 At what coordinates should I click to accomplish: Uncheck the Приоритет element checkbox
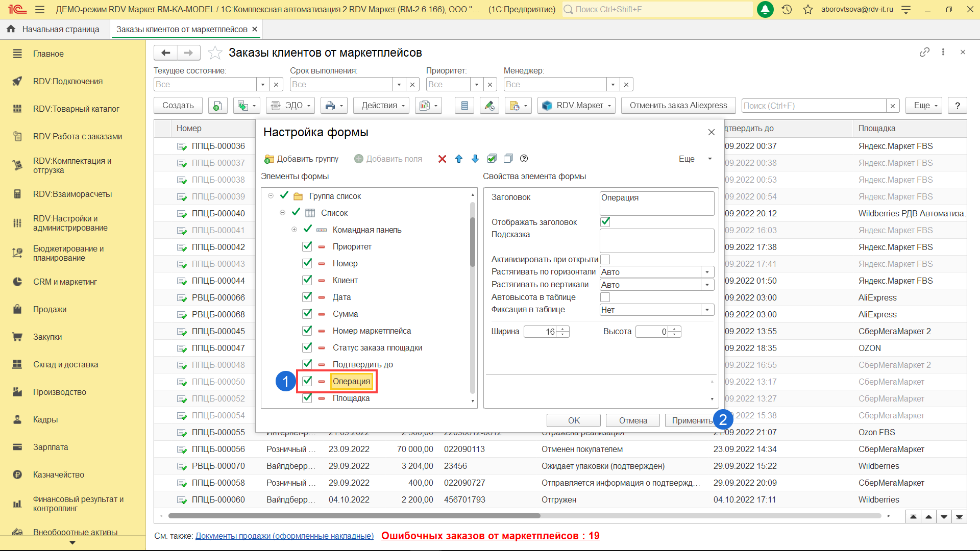point(307,246)
